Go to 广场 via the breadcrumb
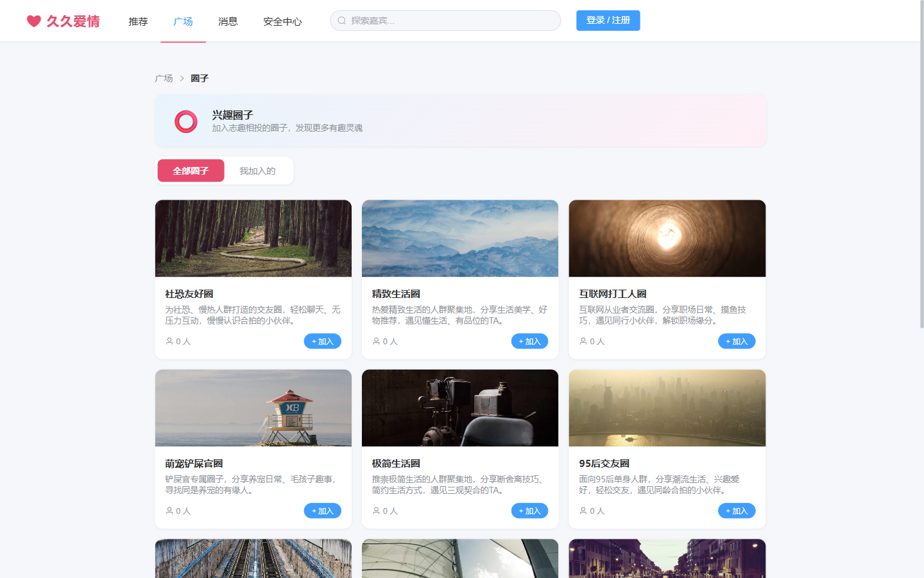924x578 pixels. [164, 78]
